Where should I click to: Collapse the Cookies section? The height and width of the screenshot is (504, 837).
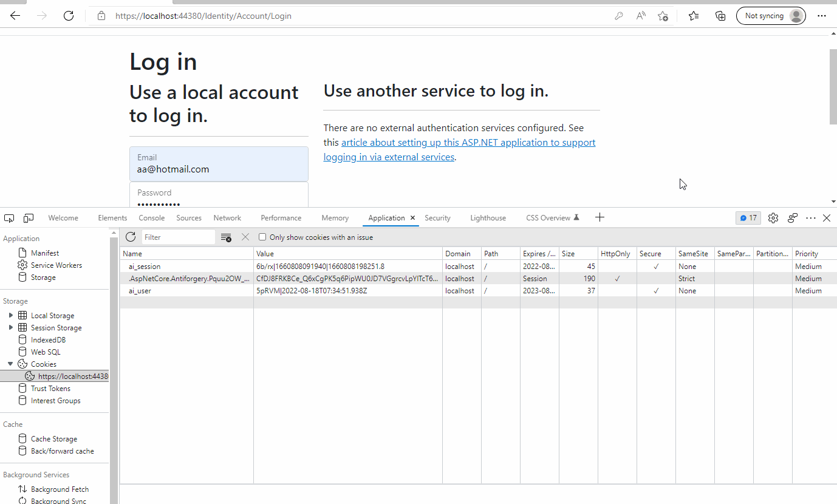click(9, 364)
